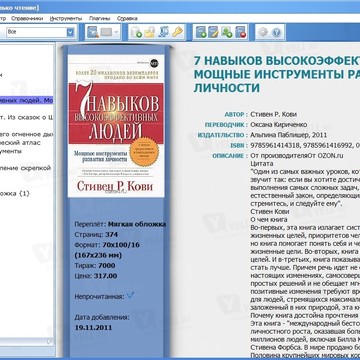Click the 'ИЗДАТЕЛЬСТВО' field label
This screenshot has width=360, height=360.
pos(221,135)
